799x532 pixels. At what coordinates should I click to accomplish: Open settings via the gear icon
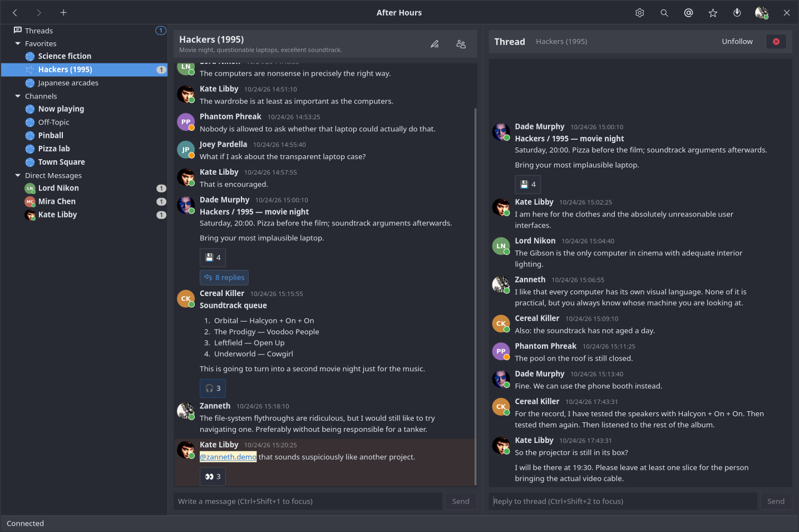pyautogui.click(x=640, y=13)
